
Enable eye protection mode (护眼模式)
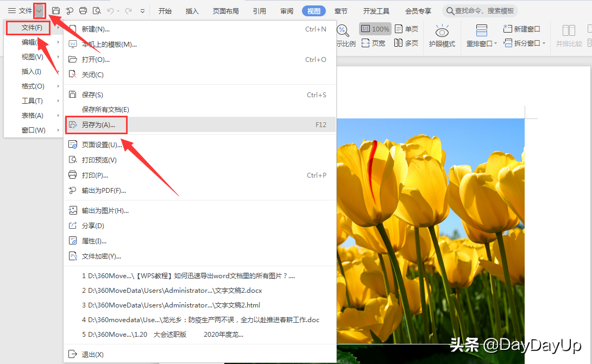tap(442, 36)
